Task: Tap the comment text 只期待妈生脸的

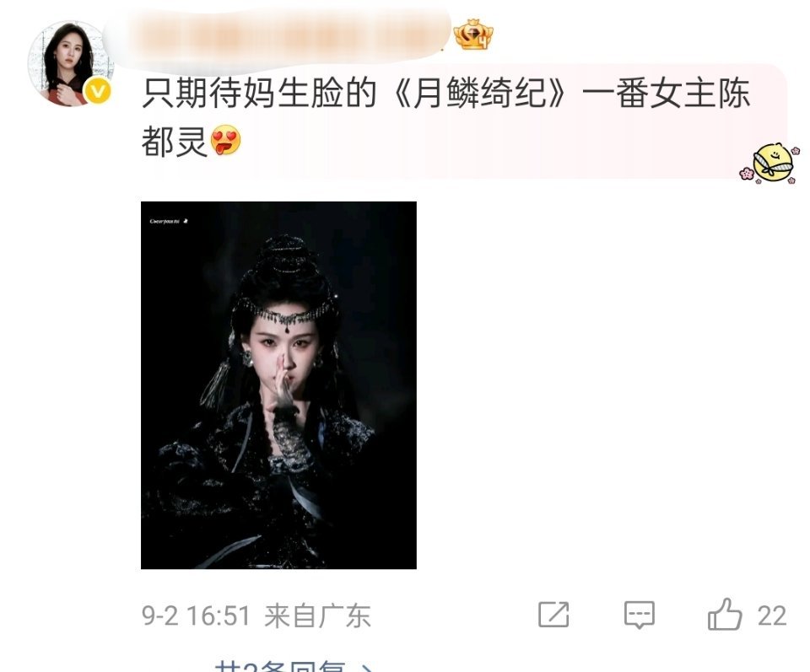Action: [x=259, y=93]
